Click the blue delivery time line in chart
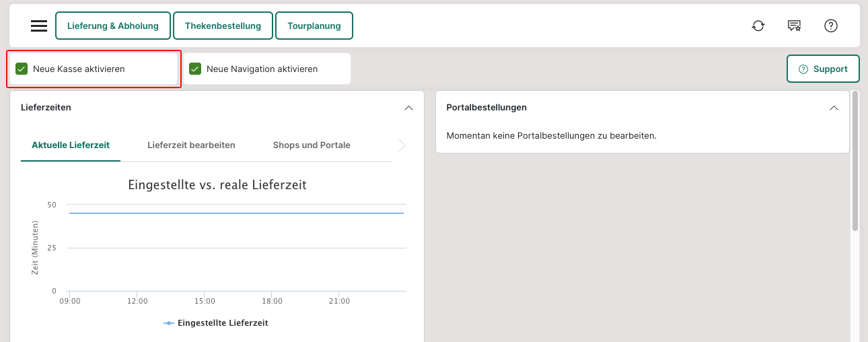Image resolution: width=868 pixels, height=342 pixels. click(x=236, y=213)
